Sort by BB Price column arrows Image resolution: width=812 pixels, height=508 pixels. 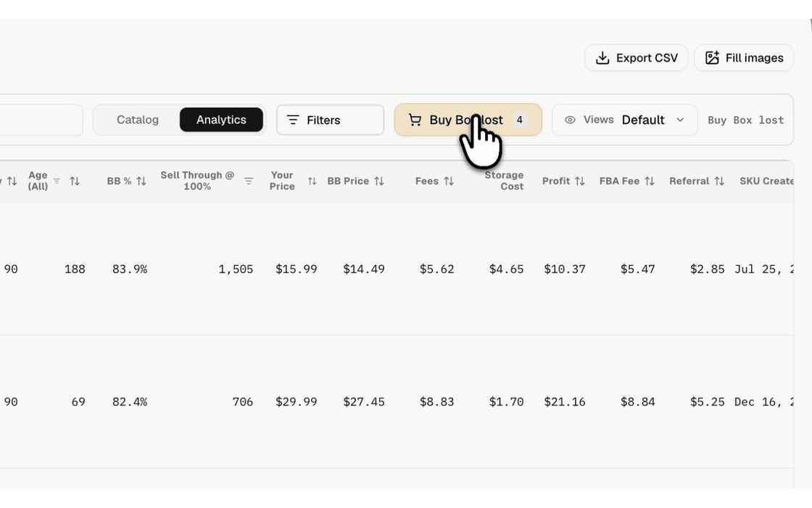[379, 181]
